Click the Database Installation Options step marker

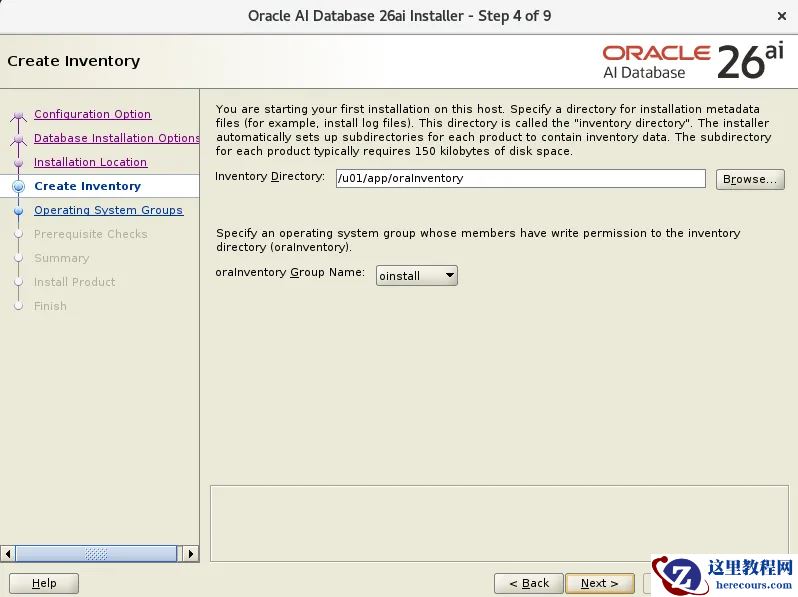(x=18, y=139)
